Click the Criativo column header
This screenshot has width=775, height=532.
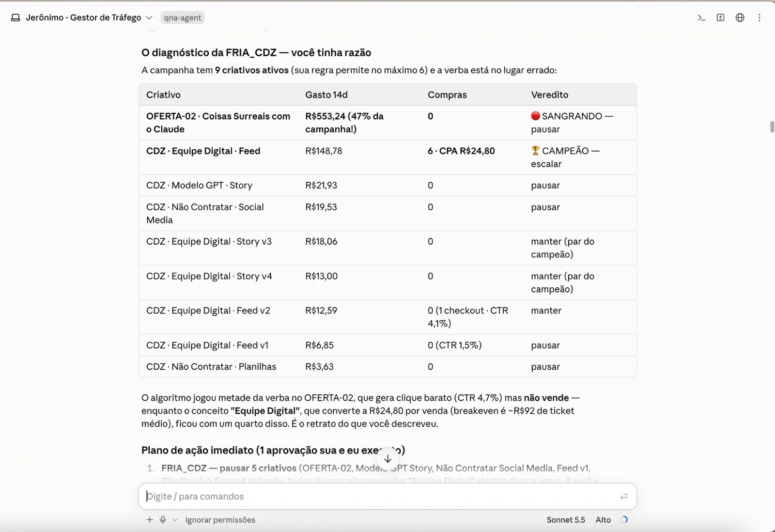pos(163,94)
